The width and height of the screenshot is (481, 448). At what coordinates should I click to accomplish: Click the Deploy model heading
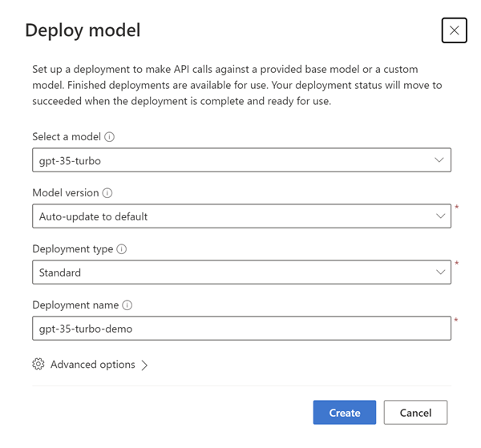tap(83, 30)
